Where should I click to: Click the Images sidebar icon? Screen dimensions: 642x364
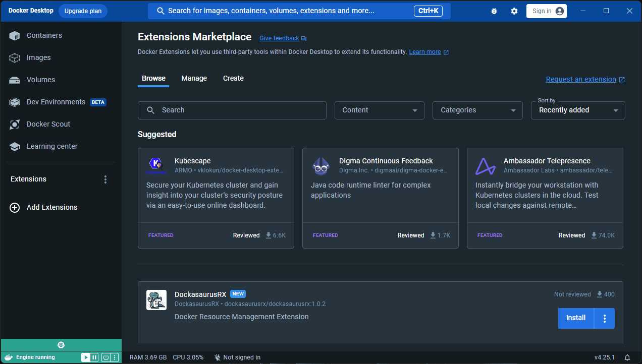point(15,58)
